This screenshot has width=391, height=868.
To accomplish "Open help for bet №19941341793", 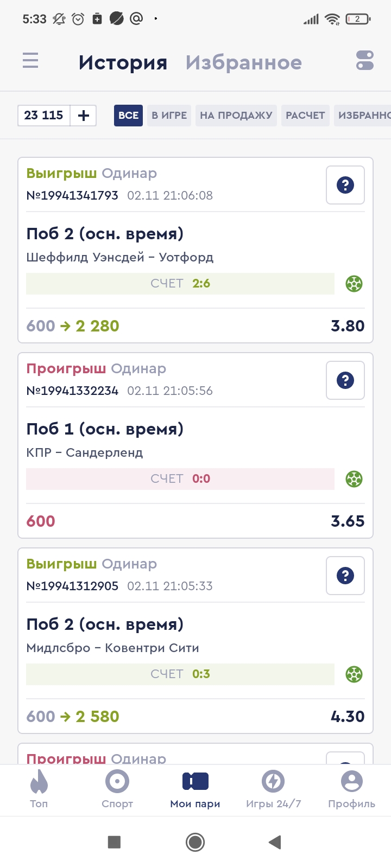I will coord(345,185).
